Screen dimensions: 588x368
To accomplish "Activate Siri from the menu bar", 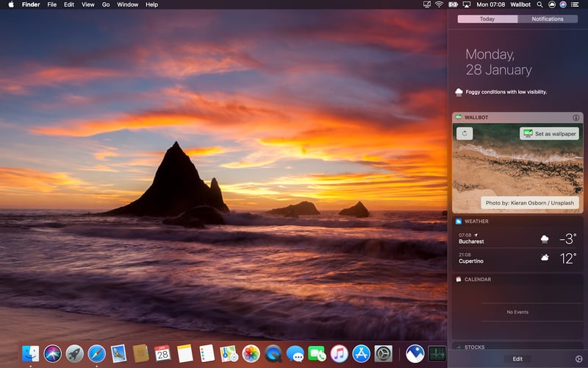I will coord(563,4).
